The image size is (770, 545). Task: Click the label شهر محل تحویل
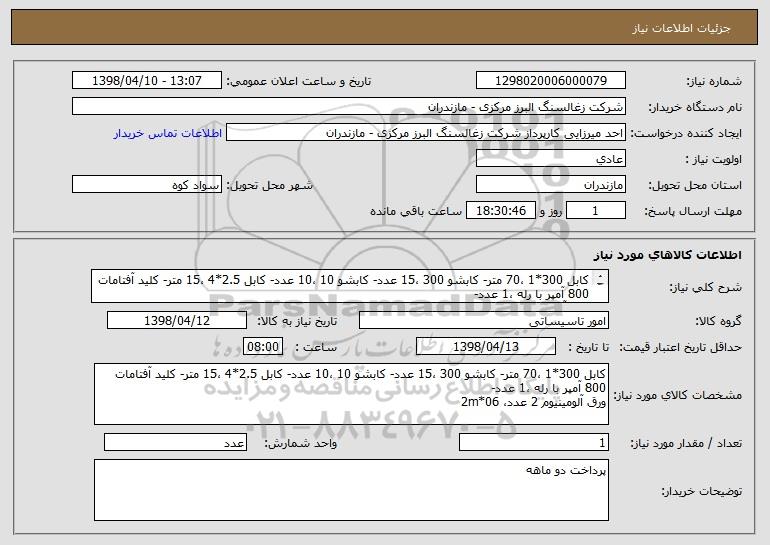point(269,185)
